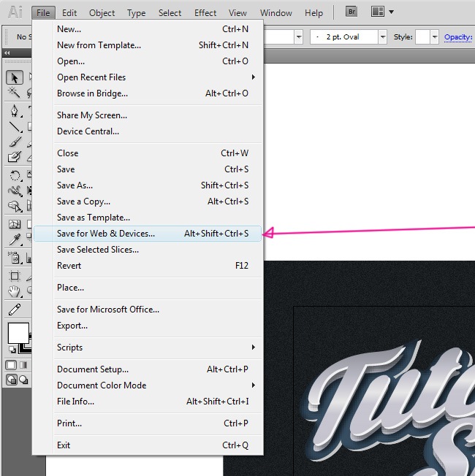Open the Style dropdown in control bar
475x476 pixels.
tap(434, 37)
